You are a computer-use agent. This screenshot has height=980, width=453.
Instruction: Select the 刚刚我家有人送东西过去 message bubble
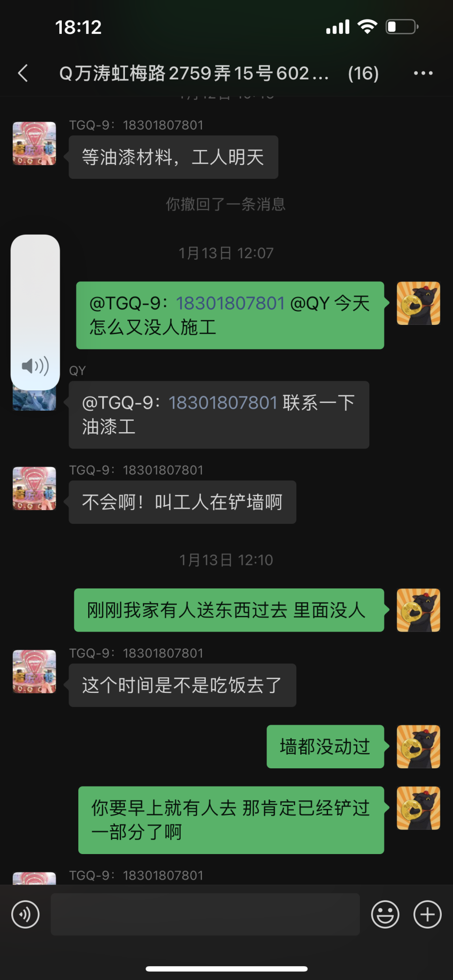click(x=229, y=610)
